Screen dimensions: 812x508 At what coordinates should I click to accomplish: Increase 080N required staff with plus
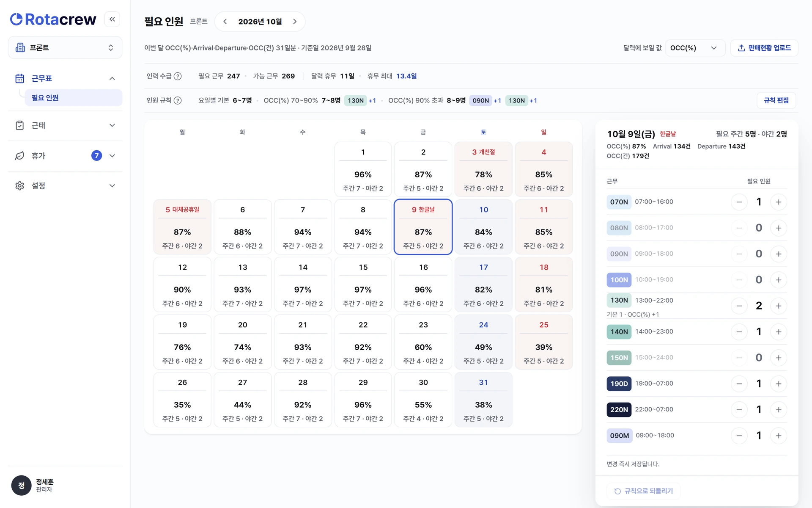[779, 228]
